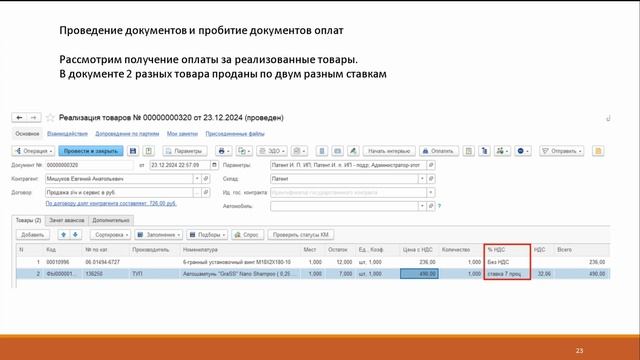Click the date field 23.12.2024
This screenshot has height=360, width=640.
[x=180, y=165]
